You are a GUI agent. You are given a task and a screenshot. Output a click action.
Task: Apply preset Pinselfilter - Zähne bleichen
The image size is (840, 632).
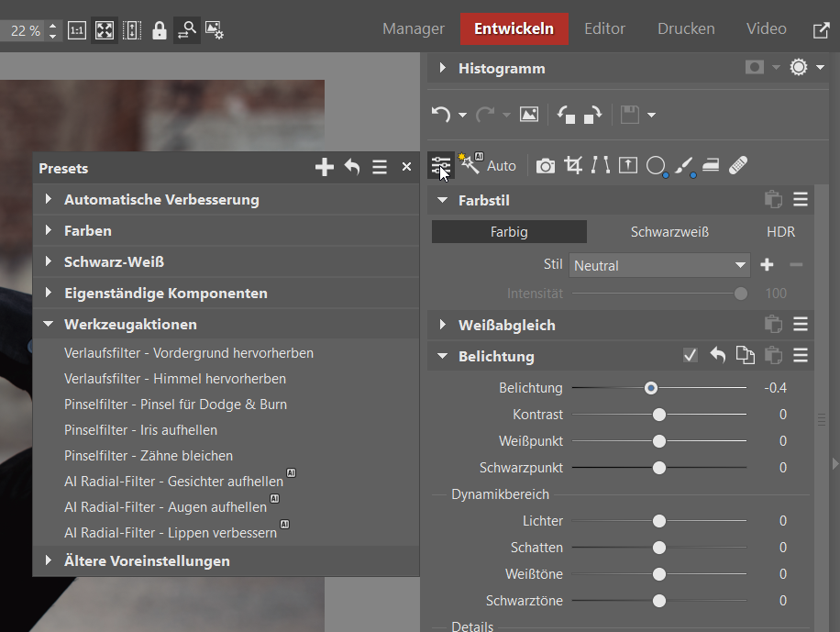coord(149,456)
